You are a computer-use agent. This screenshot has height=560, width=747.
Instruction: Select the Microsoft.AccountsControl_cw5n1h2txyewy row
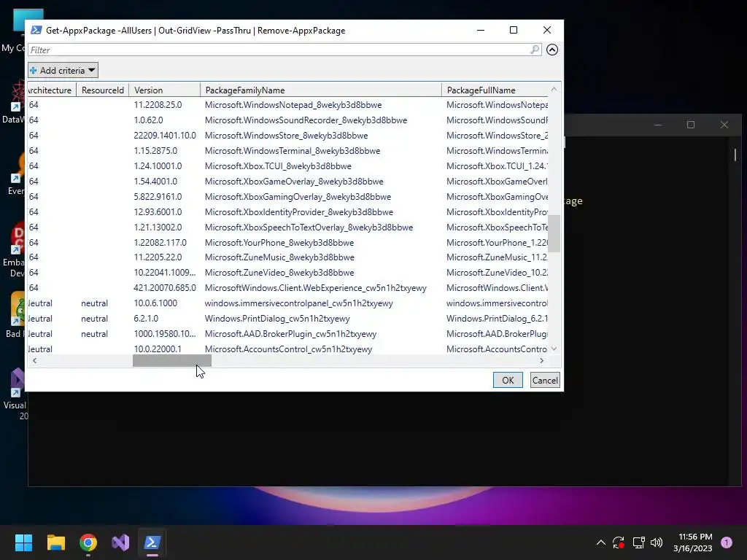287,349
